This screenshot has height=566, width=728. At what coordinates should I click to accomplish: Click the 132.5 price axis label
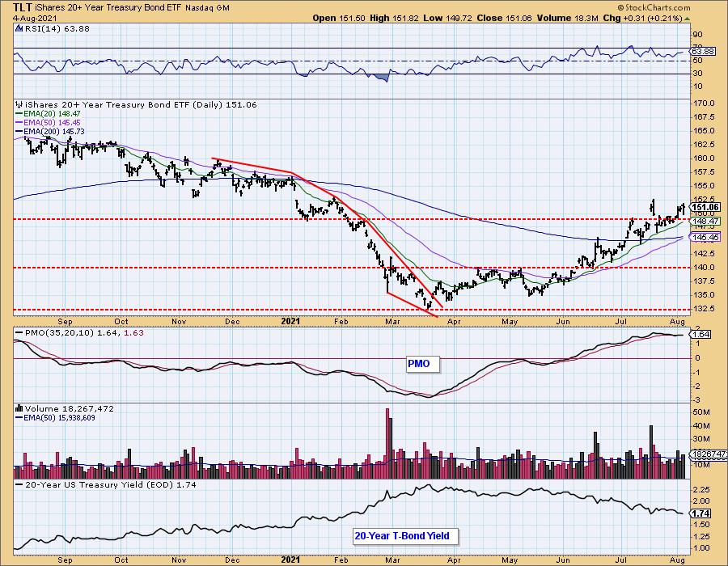[704, 308]
